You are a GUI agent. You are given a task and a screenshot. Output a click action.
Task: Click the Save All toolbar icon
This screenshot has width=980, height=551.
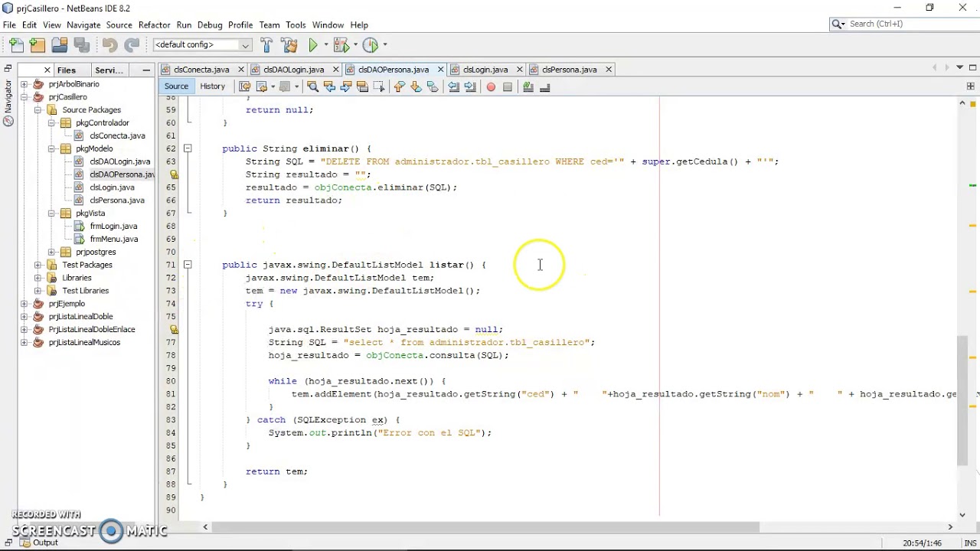coord(82,45)
